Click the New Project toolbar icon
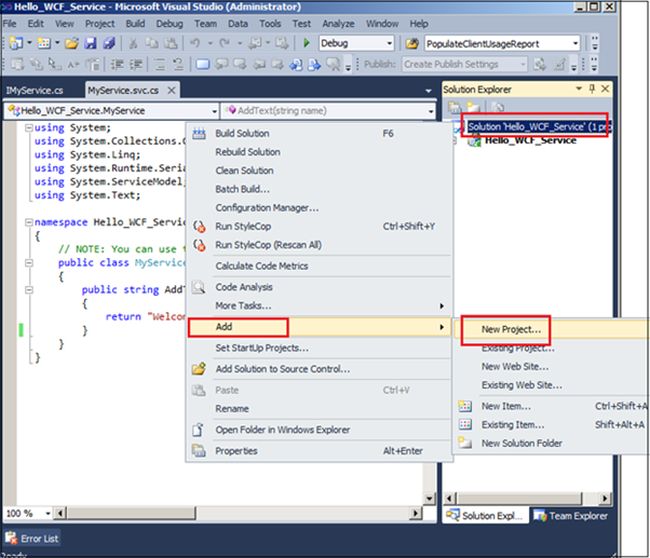 (16, 43)
